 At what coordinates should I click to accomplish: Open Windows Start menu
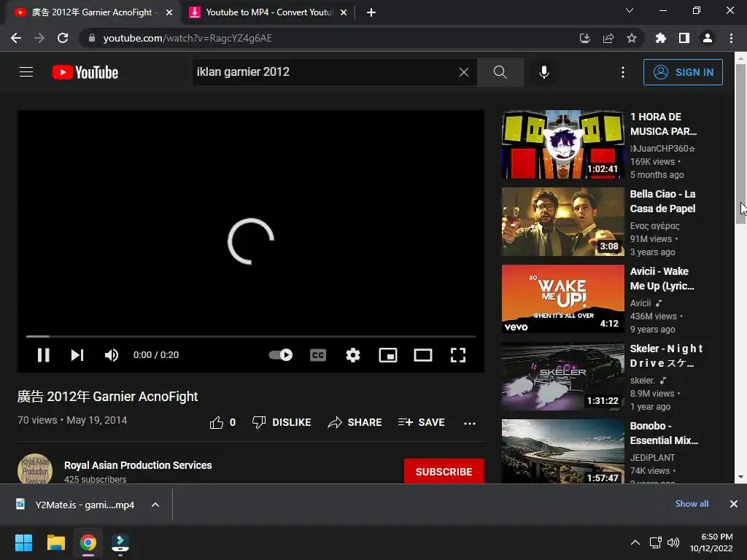[x=23, y=542]
